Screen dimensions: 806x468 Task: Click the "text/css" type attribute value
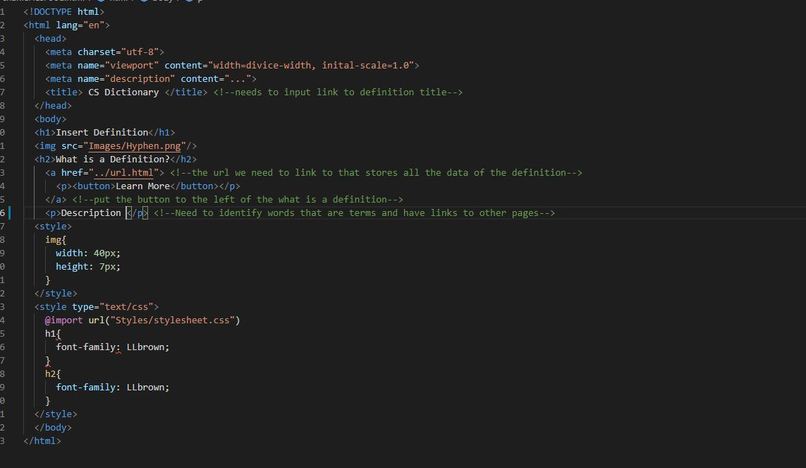click(126, 306)
